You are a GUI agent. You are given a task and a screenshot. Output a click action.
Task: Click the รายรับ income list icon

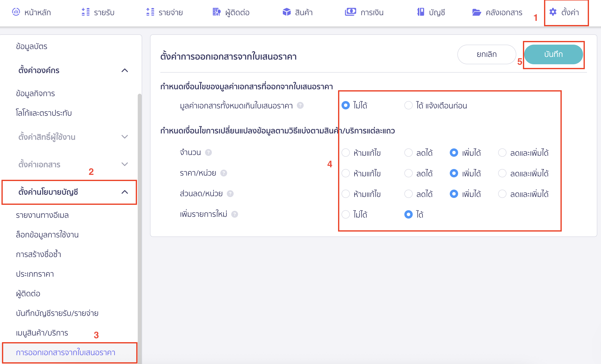point(86,12)
